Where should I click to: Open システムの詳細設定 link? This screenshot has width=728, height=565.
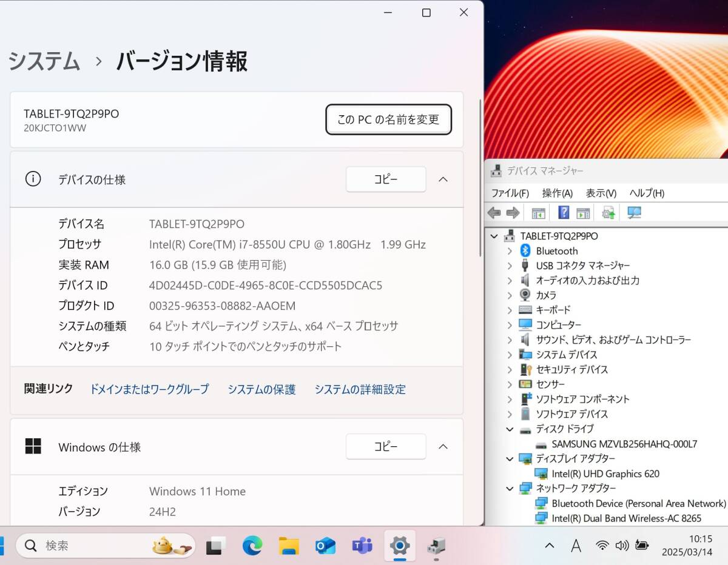tap(360, 389)
